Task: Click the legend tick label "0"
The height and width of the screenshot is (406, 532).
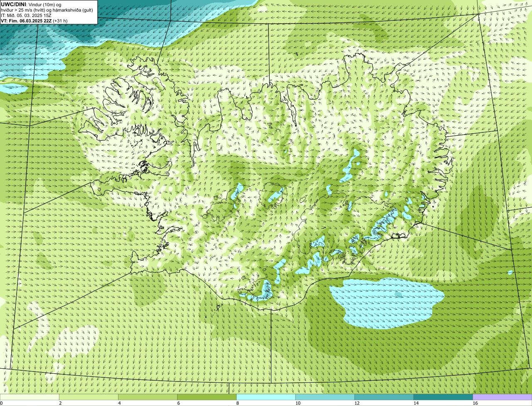Action: tap(1, 403)
